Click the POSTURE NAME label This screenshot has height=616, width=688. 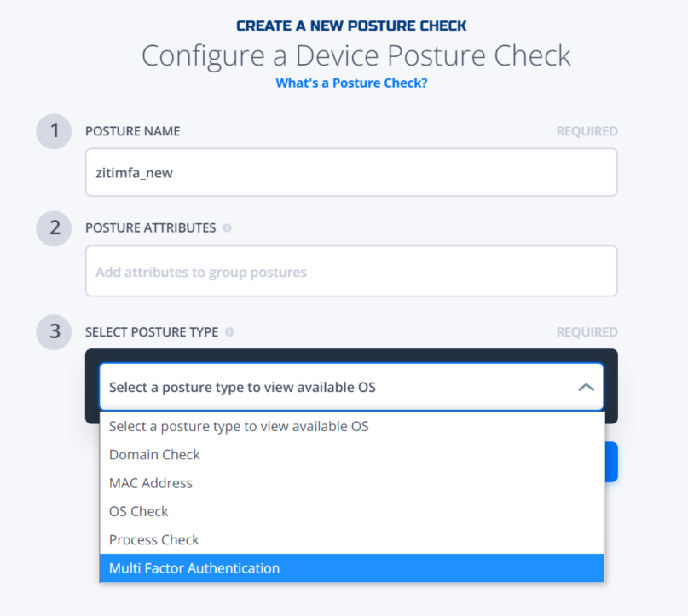[x=132, y=131]
